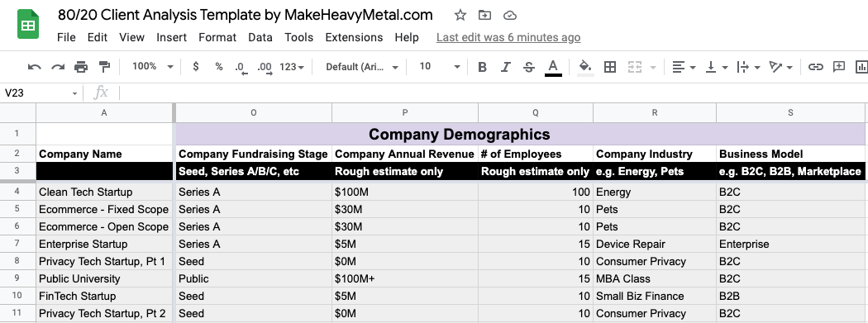Toggle strikethrough formatting

(529, 67)
